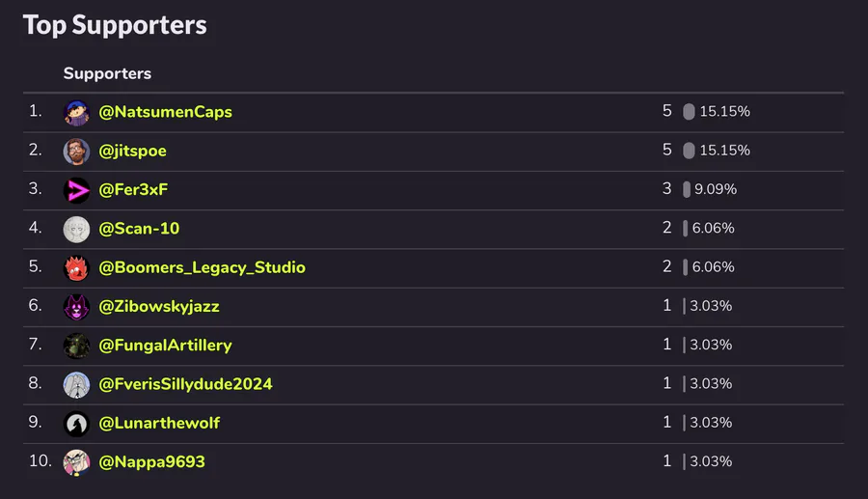Click Zibowskyjazz purple avatar

(x=77, y=307)
